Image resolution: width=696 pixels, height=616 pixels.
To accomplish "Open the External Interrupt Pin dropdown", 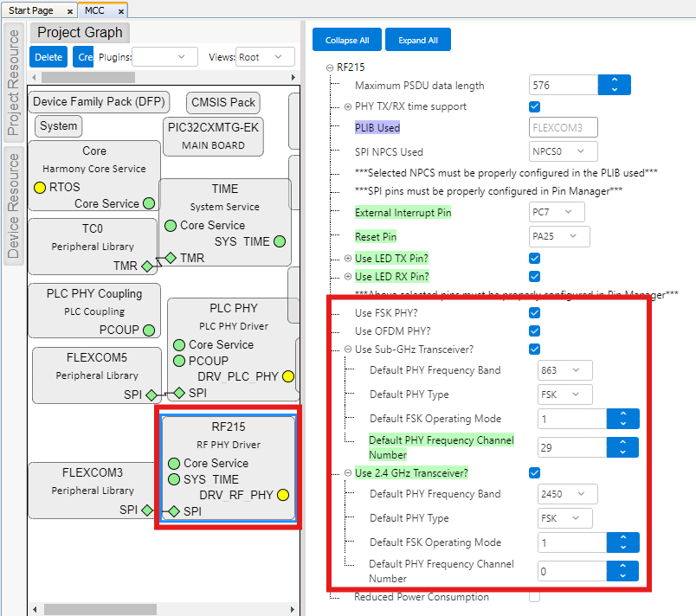I will 556,212.
